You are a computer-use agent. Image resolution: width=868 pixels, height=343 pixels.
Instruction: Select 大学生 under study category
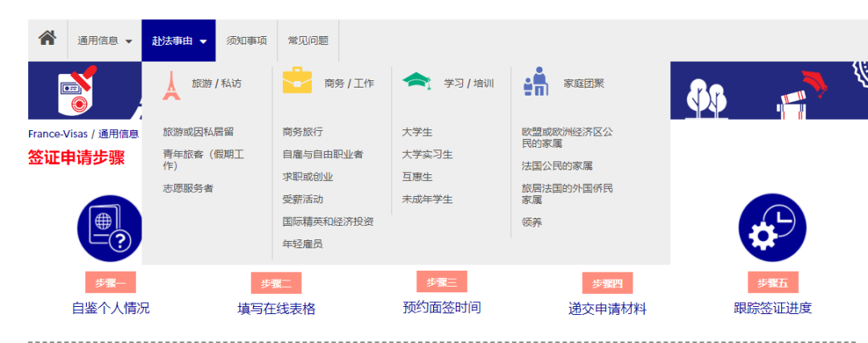click(417, 132)
